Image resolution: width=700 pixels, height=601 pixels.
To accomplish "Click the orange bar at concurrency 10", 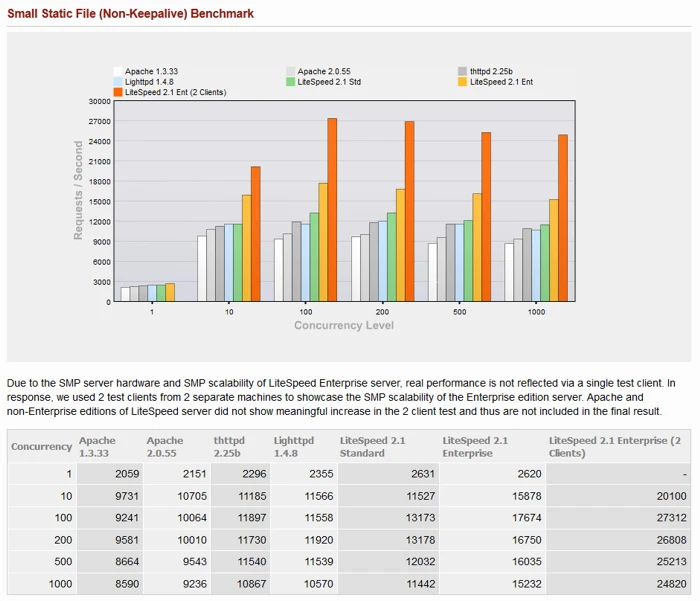I will tap(255, 234).
